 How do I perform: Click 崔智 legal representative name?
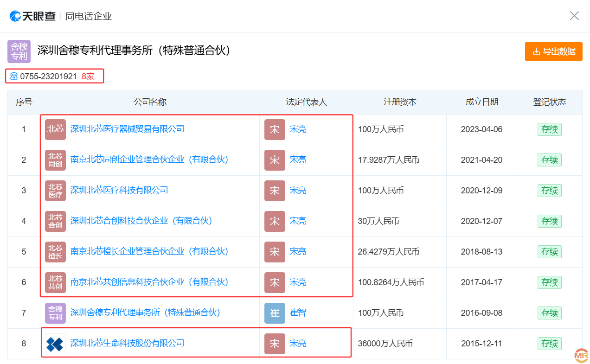point(298,313)
